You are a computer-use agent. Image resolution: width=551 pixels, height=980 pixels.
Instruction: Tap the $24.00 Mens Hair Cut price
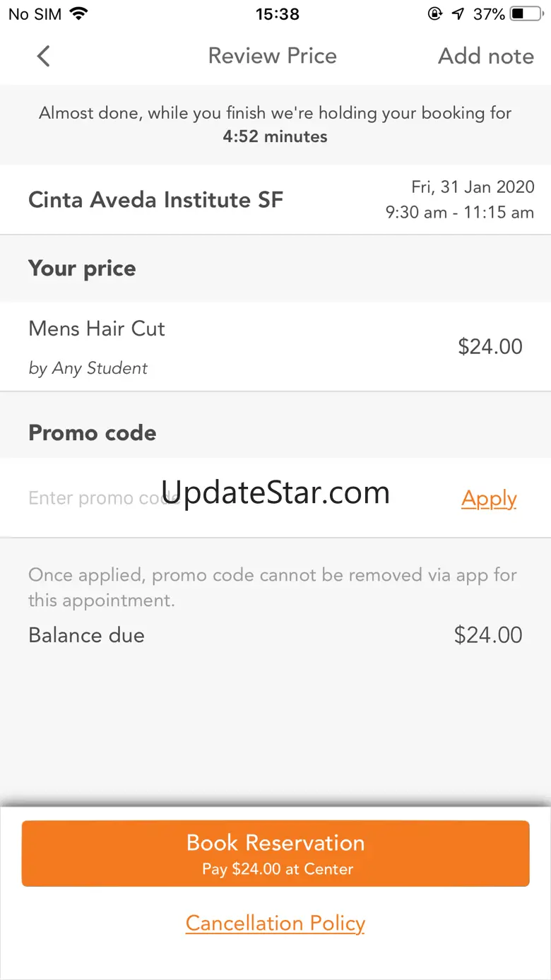coord(490,346)
